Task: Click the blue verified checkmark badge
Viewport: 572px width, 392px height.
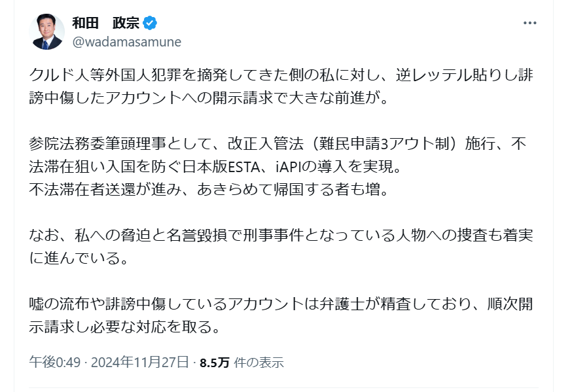Action: (150, 23)
